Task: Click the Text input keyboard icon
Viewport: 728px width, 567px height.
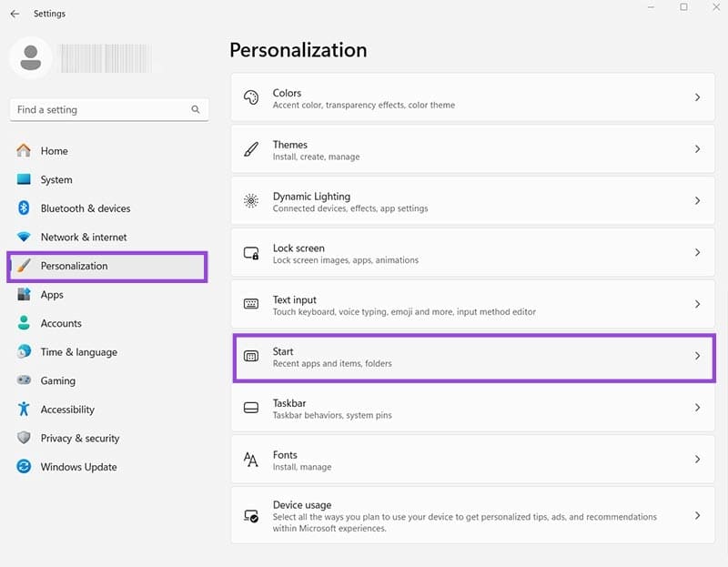Action: click(251, 304)
